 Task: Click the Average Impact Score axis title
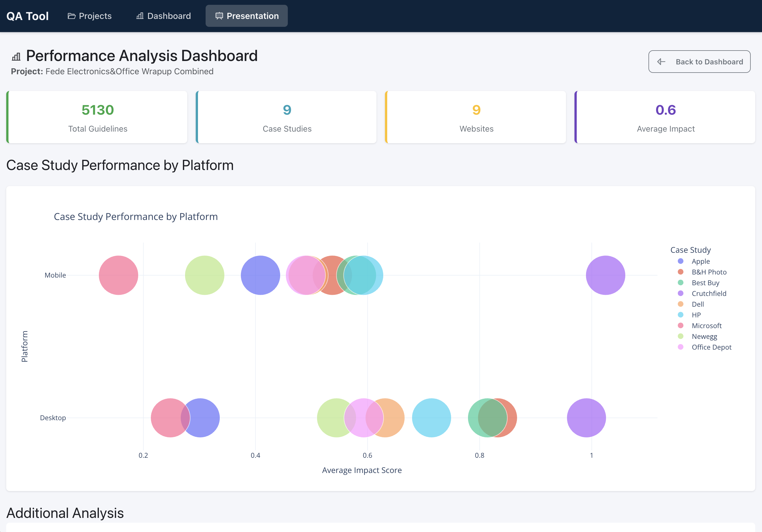point(362,470)
